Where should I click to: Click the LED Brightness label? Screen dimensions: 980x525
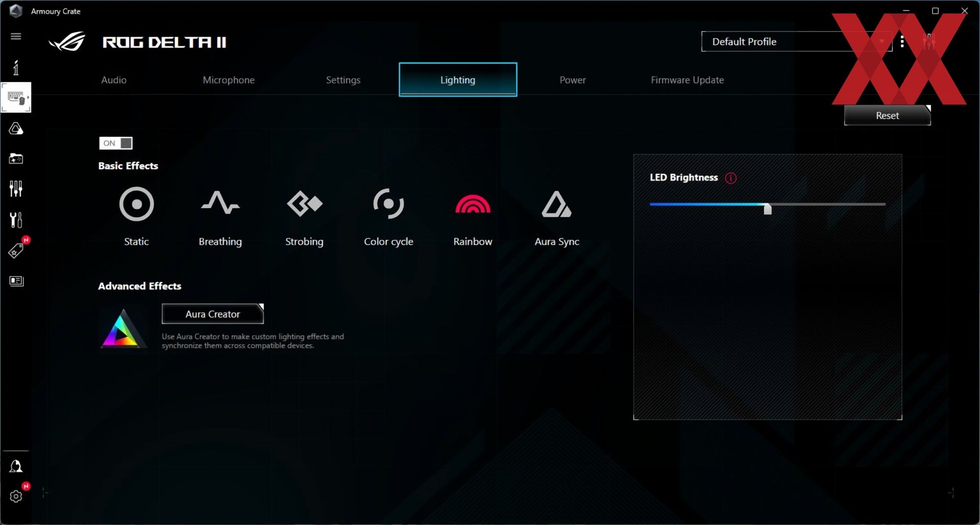(683, 178)
